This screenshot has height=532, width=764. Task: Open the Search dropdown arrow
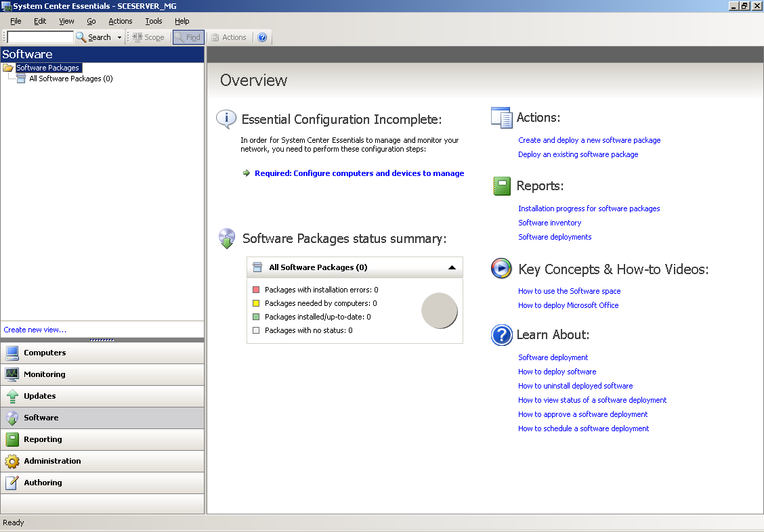tap(119, 37)
